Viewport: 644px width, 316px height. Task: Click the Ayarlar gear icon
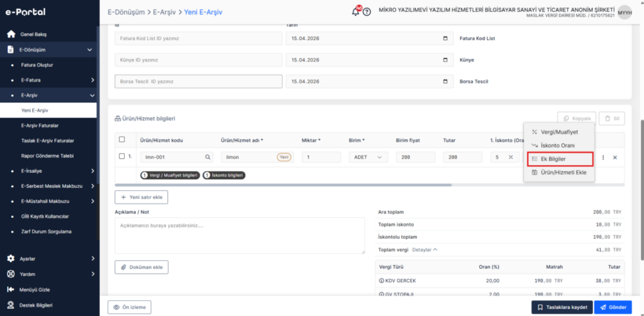[x=11, y=259]
